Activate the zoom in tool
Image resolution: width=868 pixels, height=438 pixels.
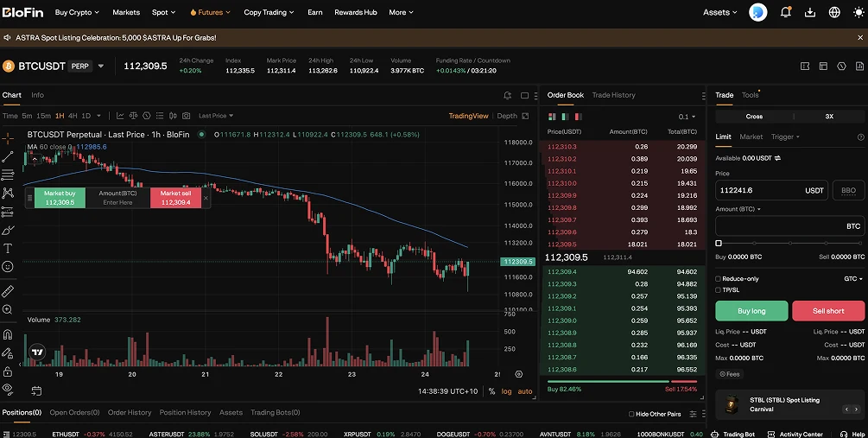coord(8,309)
